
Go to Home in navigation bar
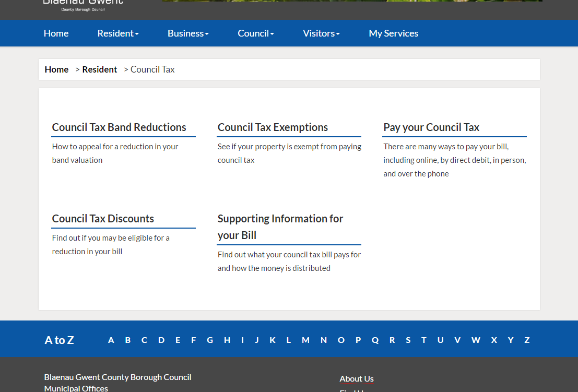click(x=56, y=33)
